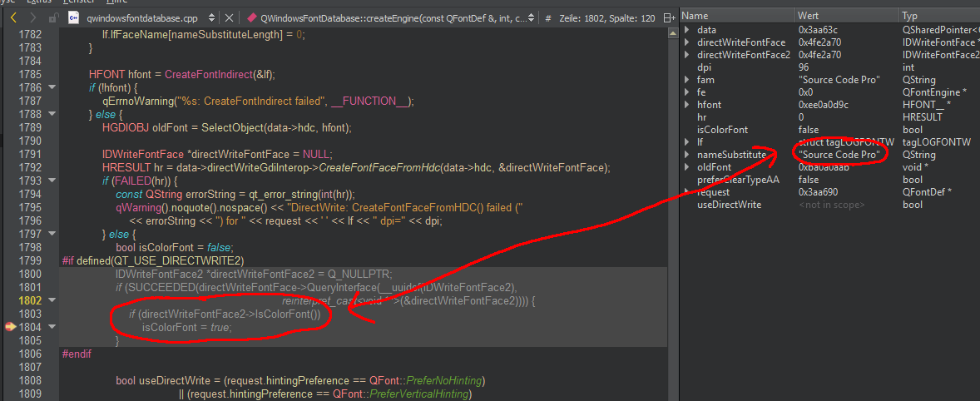Collapse the code fold at line 1786
Screen dimensions: 980x401
pos(52,88)
